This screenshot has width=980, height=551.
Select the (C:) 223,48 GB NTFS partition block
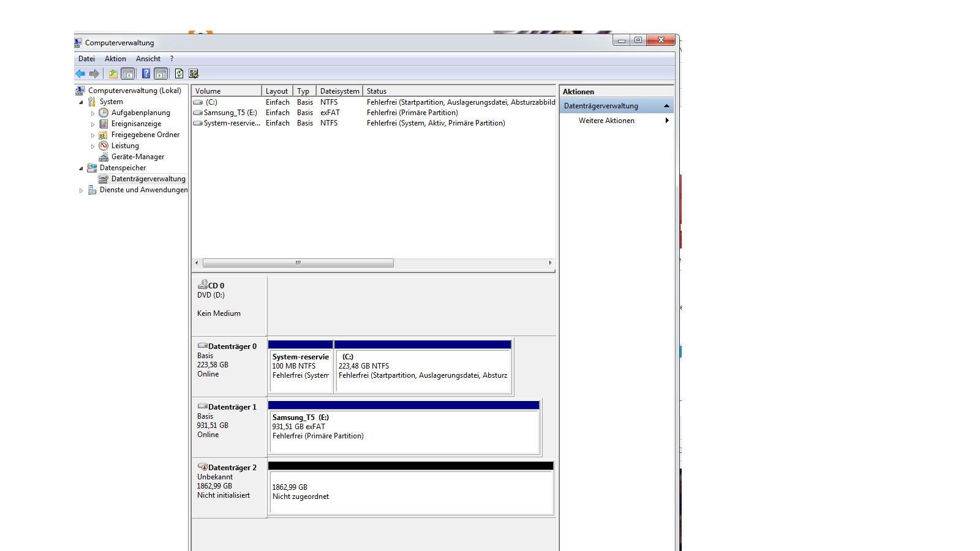423,366
